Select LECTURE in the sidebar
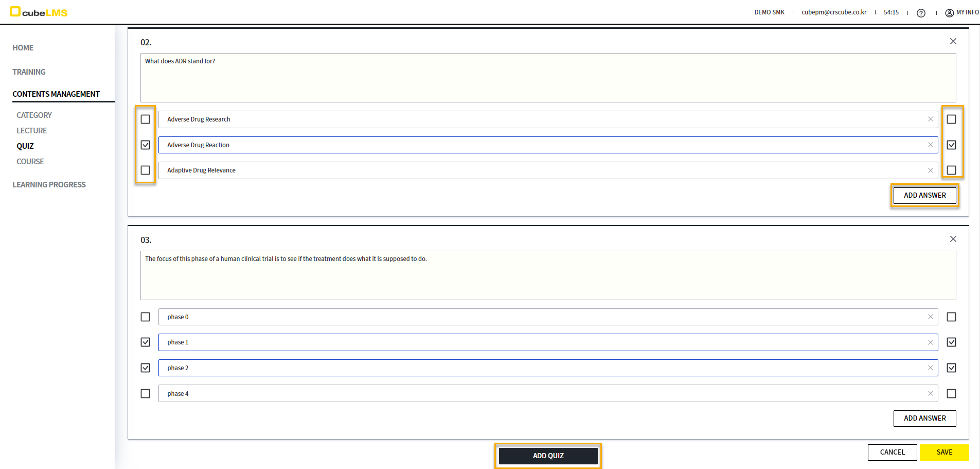Viewport: 980px width, 469px height. pyautogui.click(x=31, y=131)
